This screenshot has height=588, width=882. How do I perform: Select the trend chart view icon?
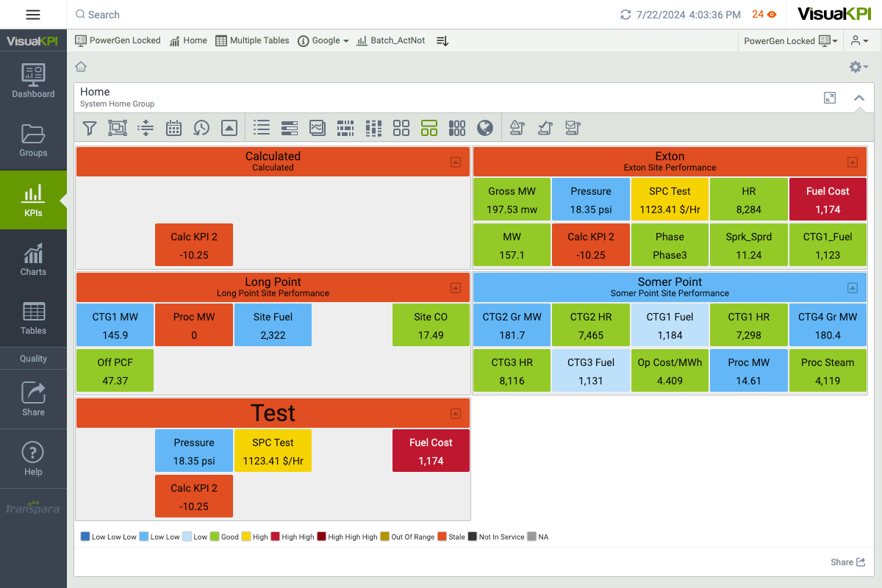pyautogui.click(x=317, y=128)
